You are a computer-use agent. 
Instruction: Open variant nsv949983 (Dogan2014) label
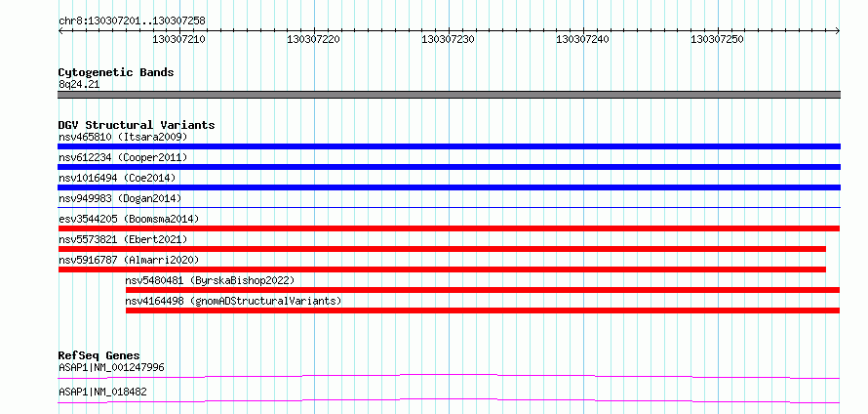(x=120, y=198)
